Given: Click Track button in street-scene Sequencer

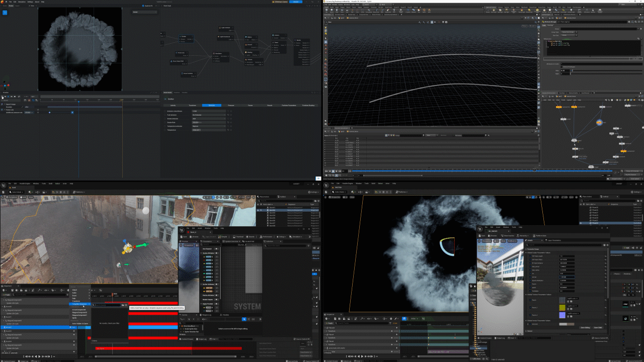Looking at the screenshot, I should (8, 295).
